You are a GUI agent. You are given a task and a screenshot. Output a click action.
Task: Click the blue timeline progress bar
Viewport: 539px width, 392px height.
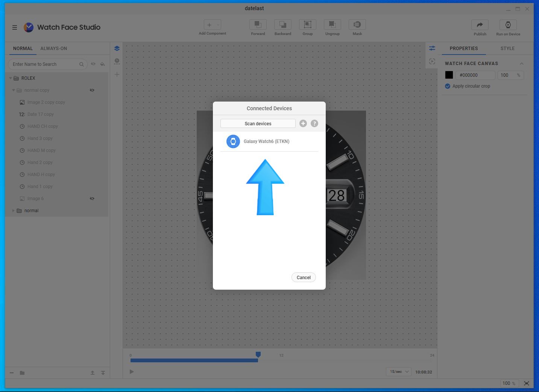point(194,360)
